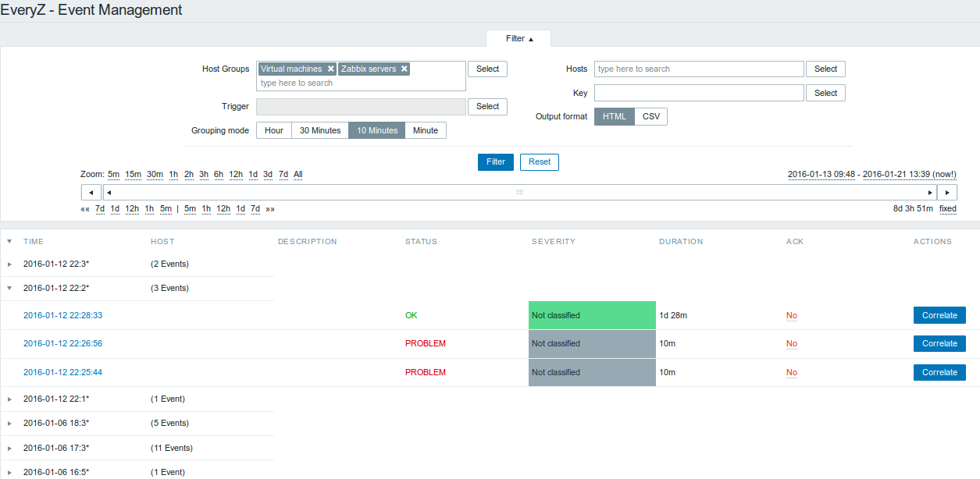Set grouping mode to Minute
The height and width of the screenshot is (479, 980).
426,130
